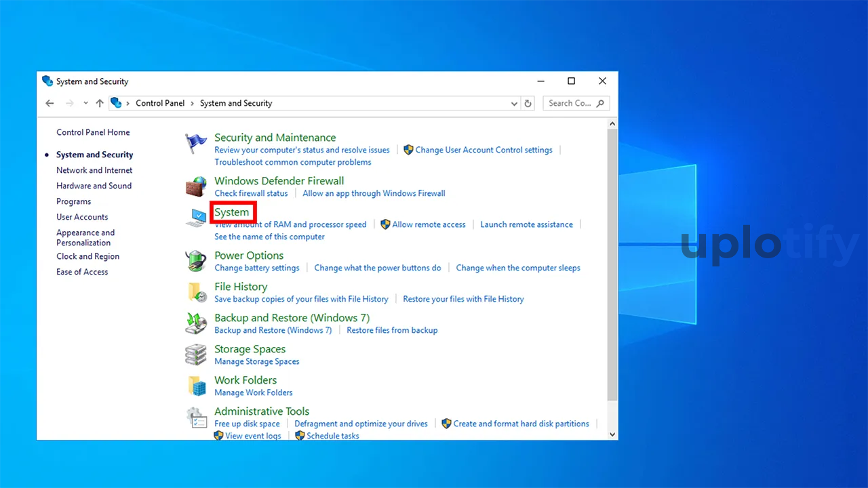Click Launch remote assistance link
The height and width of the screenshot is (488, 868).
pyautogui.click(x=526, y=224)
